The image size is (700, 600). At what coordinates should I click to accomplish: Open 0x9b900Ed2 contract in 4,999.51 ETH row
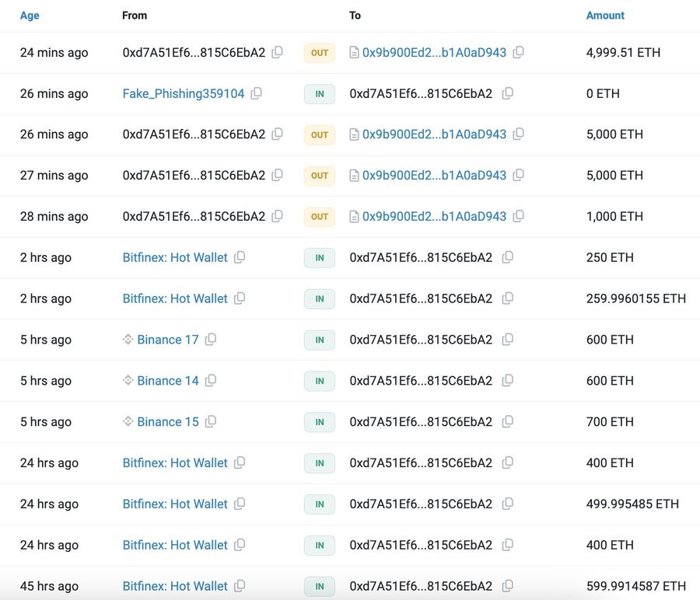434,53
